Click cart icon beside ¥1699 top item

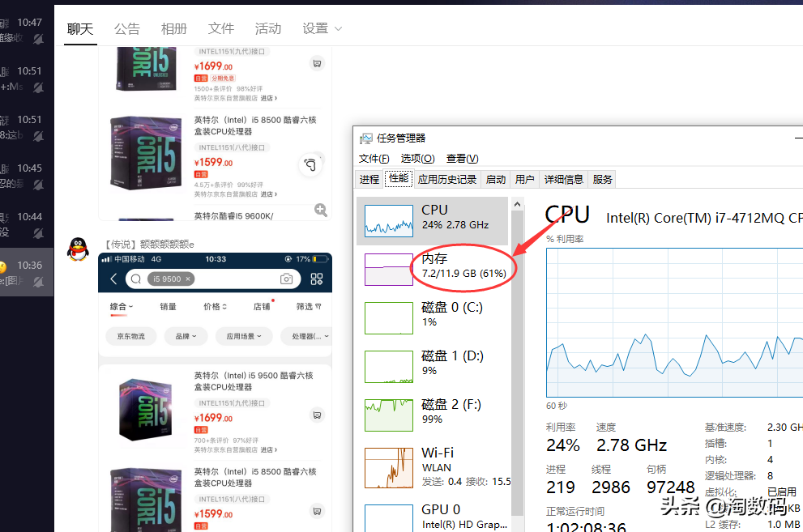(317, 63)
